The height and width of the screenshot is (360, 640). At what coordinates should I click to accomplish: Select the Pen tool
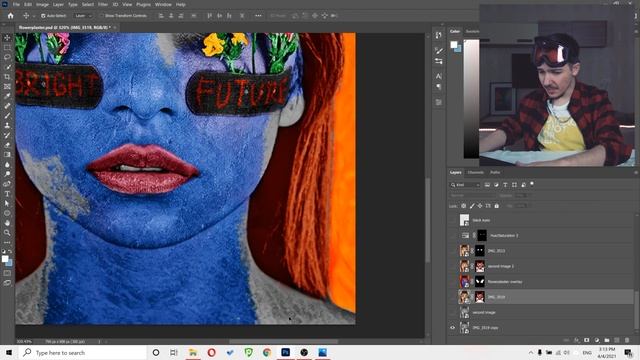7,184
